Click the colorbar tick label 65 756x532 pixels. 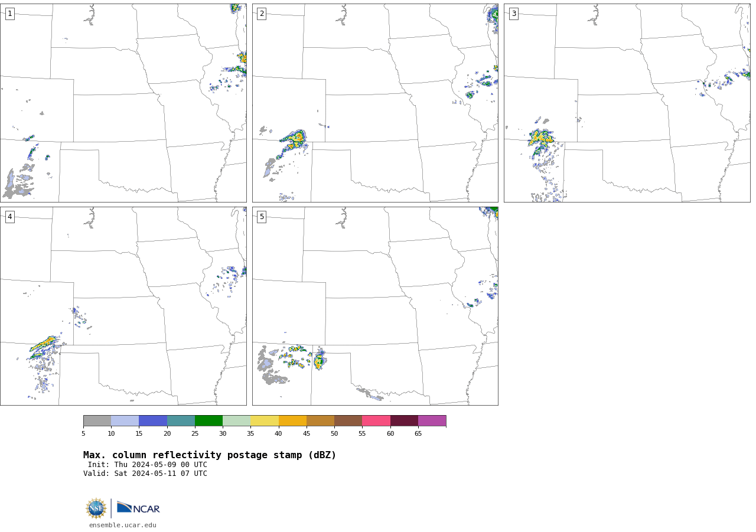418,434
